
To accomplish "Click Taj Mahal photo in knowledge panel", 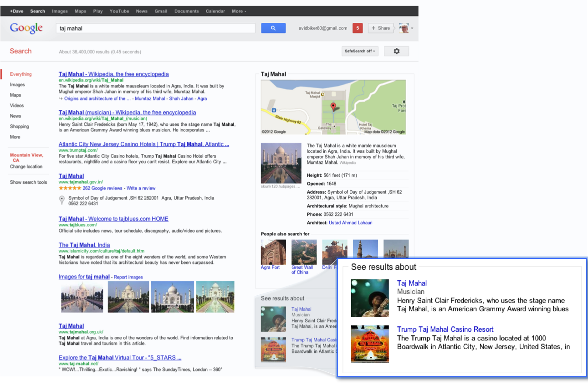I will (281, 163).
